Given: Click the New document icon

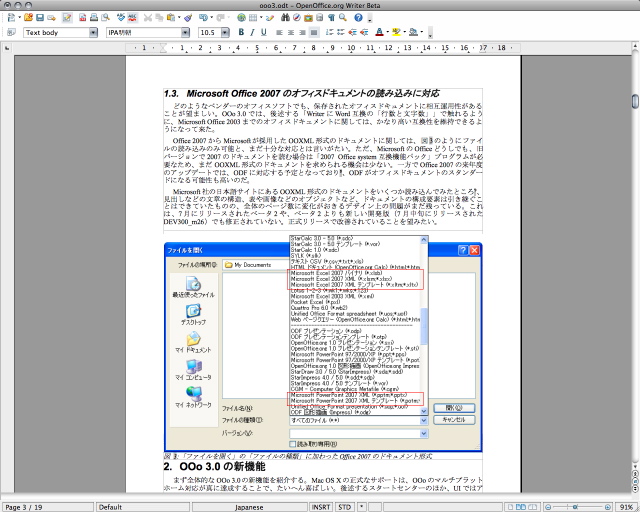Looking at the screenshot, I should point(11,18).
